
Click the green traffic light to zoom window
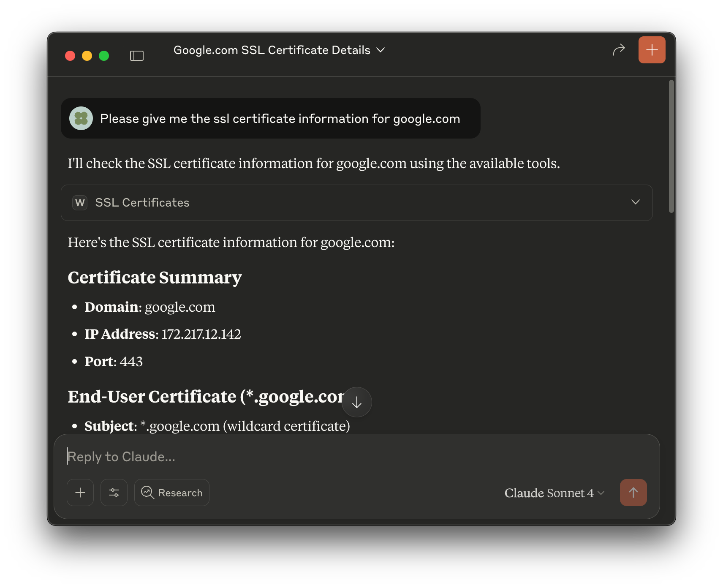pyautogui.click(x=104, y=55)
